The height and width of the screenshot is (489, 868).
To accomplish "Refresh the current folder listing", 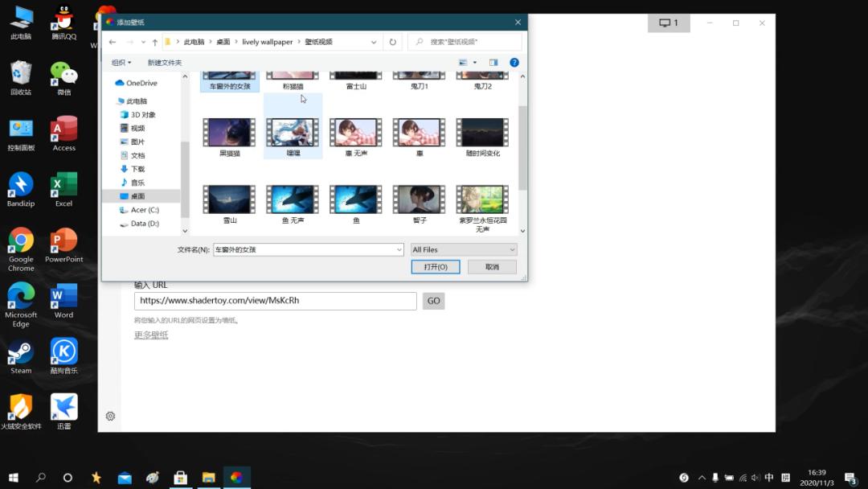I will coord(392,42).
